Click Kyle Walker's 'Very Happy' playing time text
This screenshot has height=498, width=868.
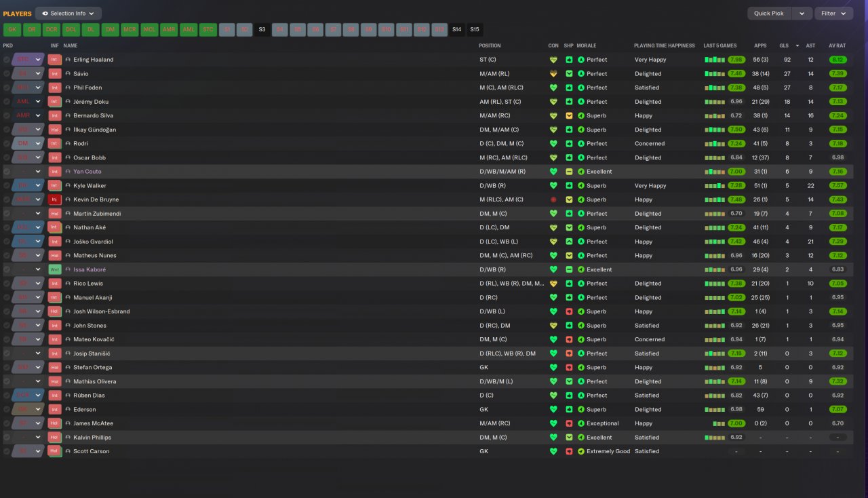(650, 185)
